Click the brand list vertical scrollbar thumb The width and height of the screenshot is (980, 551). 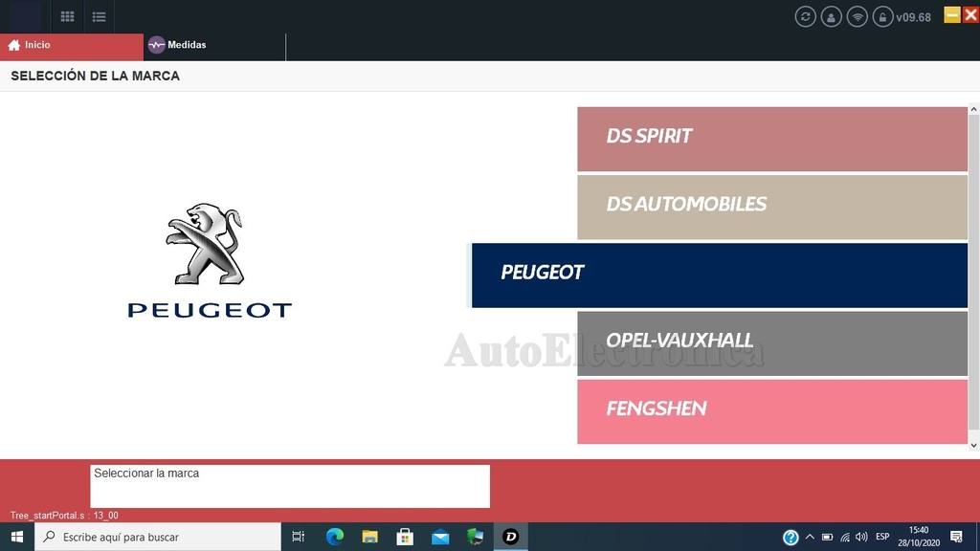[973, 272]
